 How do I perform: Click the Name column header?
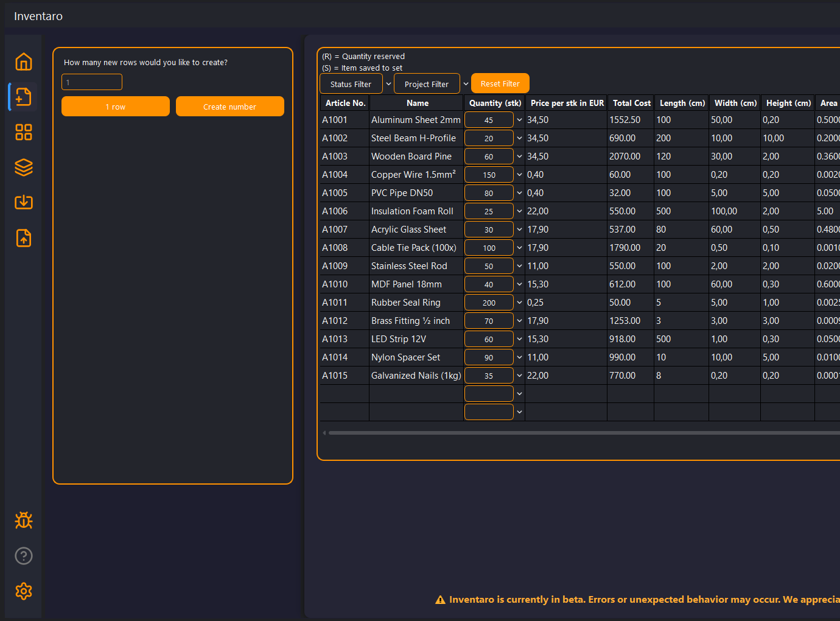click(x=416, y=103)
